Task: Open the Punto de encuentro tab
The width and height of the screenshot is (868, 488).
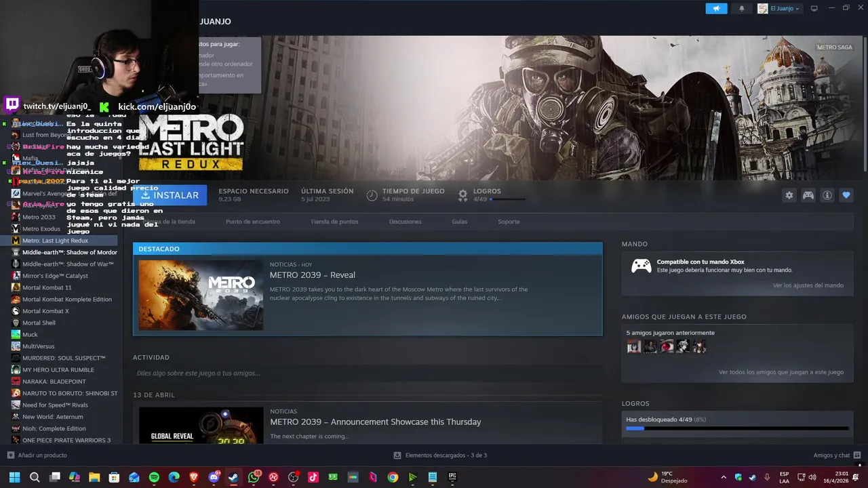Action: (x=253, y=222)
